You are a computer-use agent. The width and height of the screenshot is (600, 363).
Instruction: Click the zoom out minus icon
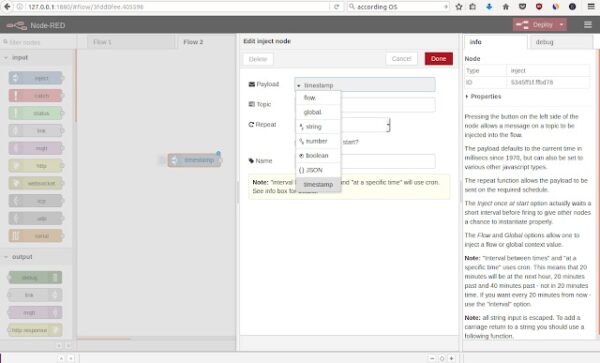[432, 358]
